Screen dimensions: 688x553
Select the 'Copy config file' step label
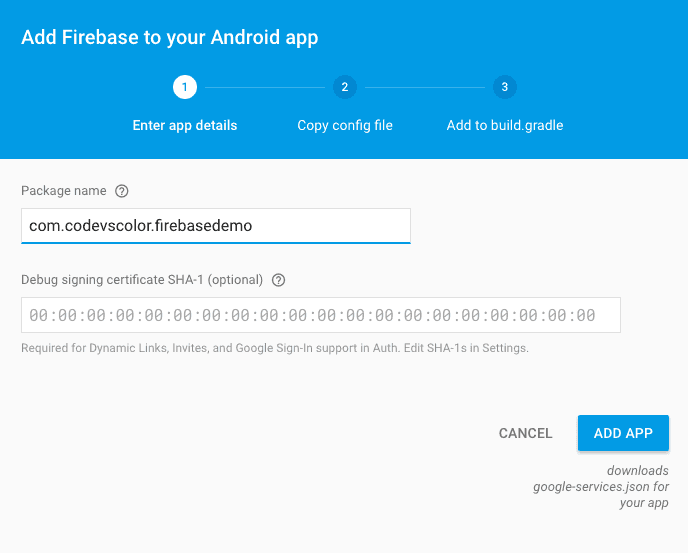point(345,126)
